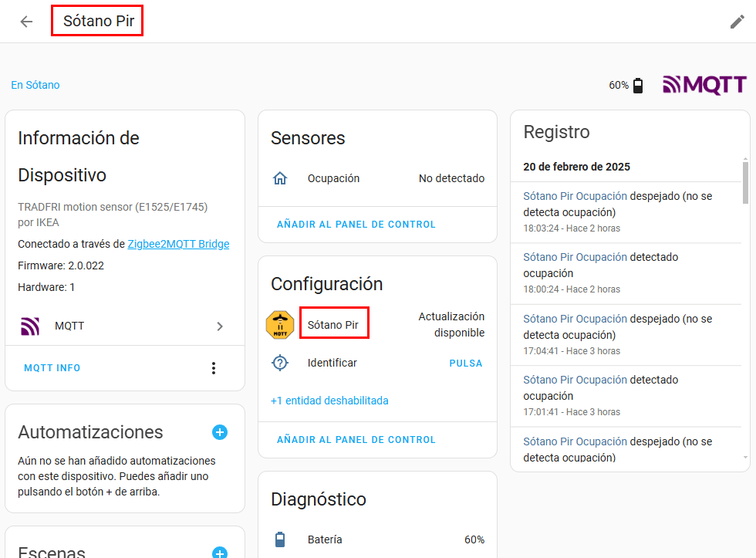Open the Zigbee2MQTT Bridge link
This screenshot has width=756, height=558.
[178, 244]
